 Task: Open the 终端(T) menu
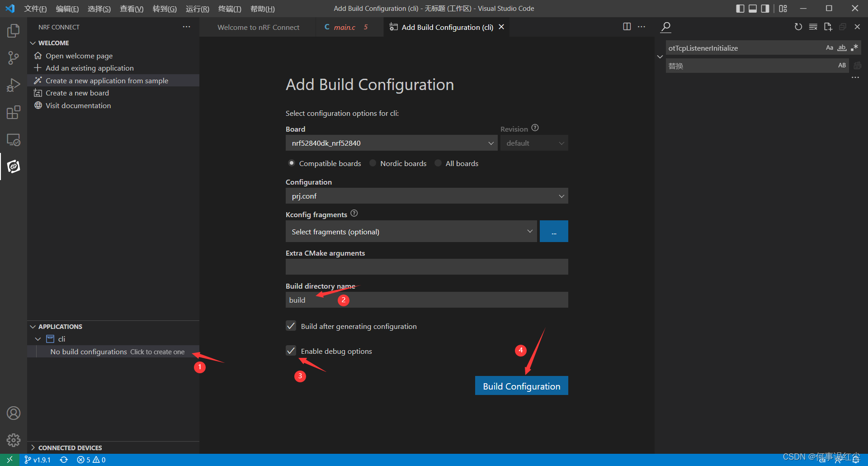[230, 9]
